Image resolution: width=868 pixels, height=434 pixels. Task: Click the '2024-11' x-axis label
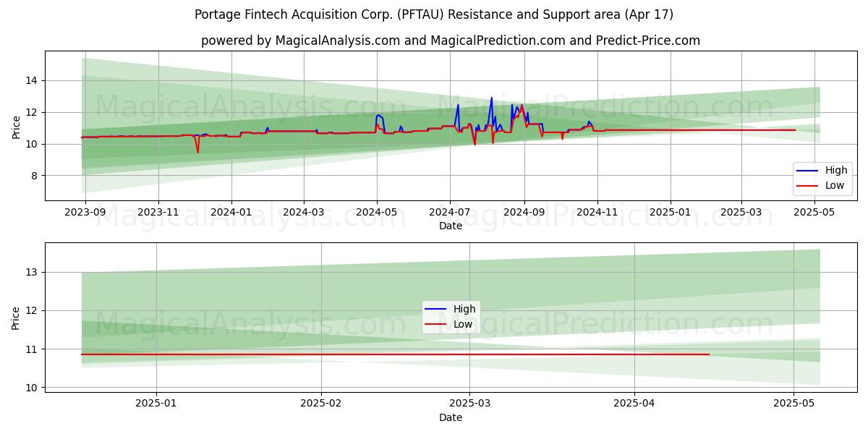tap(597, 213)
